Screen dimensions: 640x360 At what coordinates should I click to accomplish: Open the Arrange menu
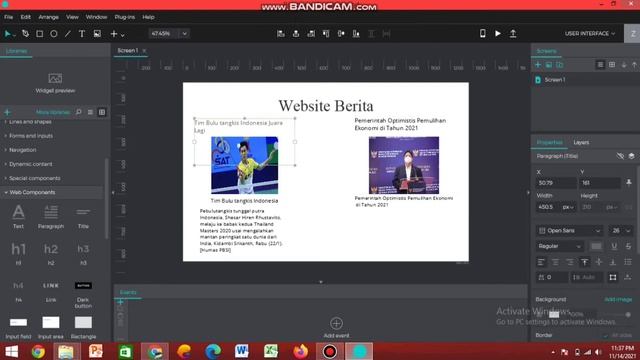click(49, 17)
